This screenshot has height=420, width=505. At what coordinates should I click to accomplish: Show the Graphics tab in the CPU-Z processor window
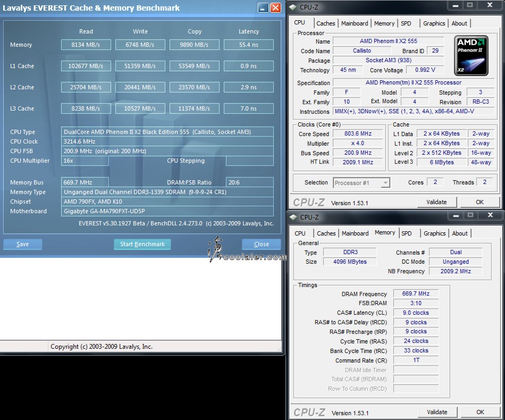click(434, 23)
